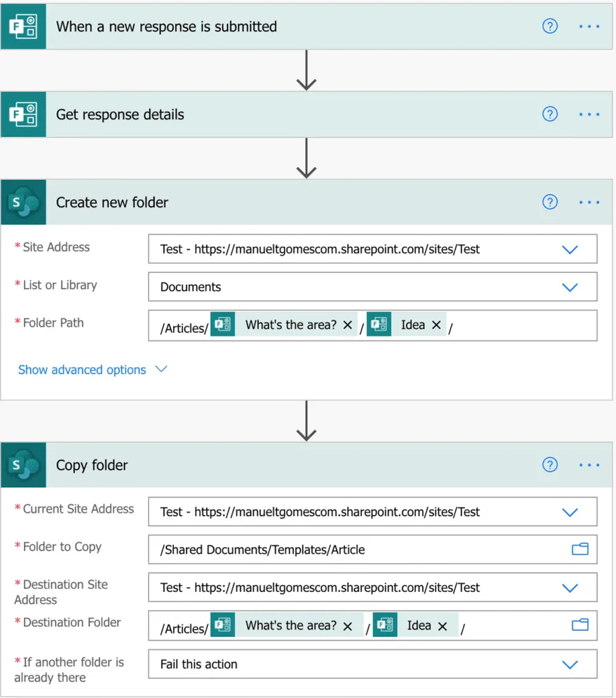Click help icon on Get response details
Image resolution: width=616 pixels, height=698 pixels.
point(550,114)
